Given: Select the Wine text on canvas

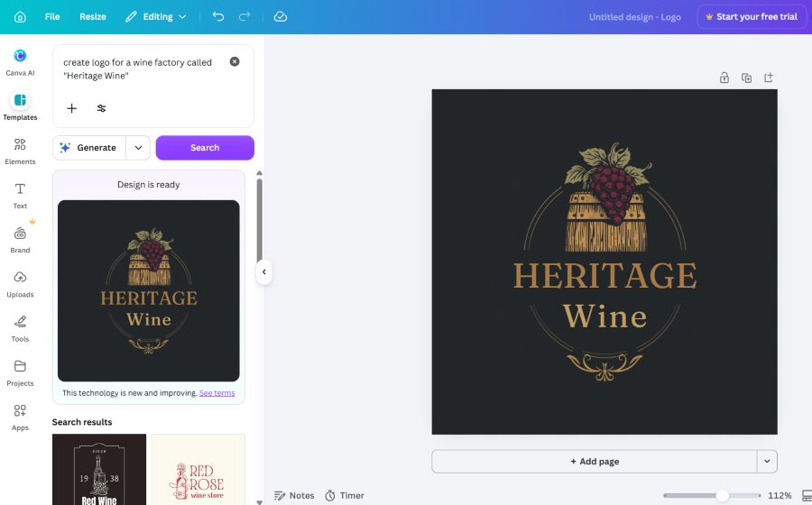Looking at the screenshot, I should [x=604, y=317].
